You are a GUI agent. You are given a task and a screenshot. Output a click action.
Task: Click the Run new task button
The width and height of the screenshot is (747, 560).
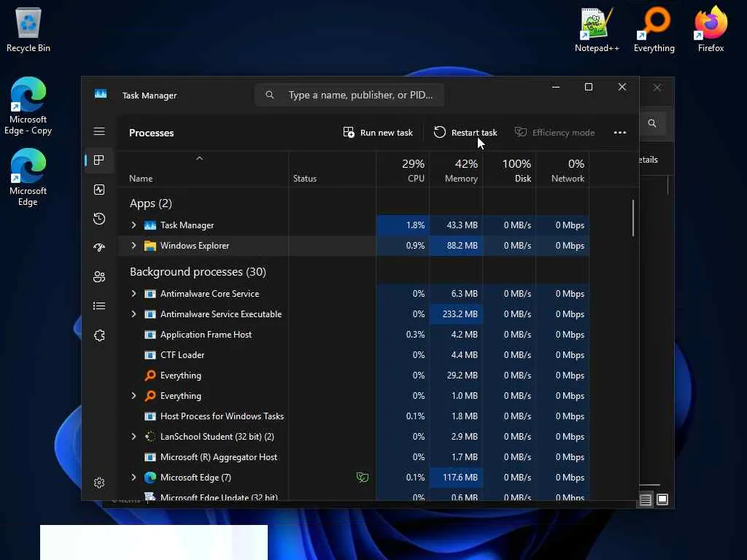coord(379,133)
